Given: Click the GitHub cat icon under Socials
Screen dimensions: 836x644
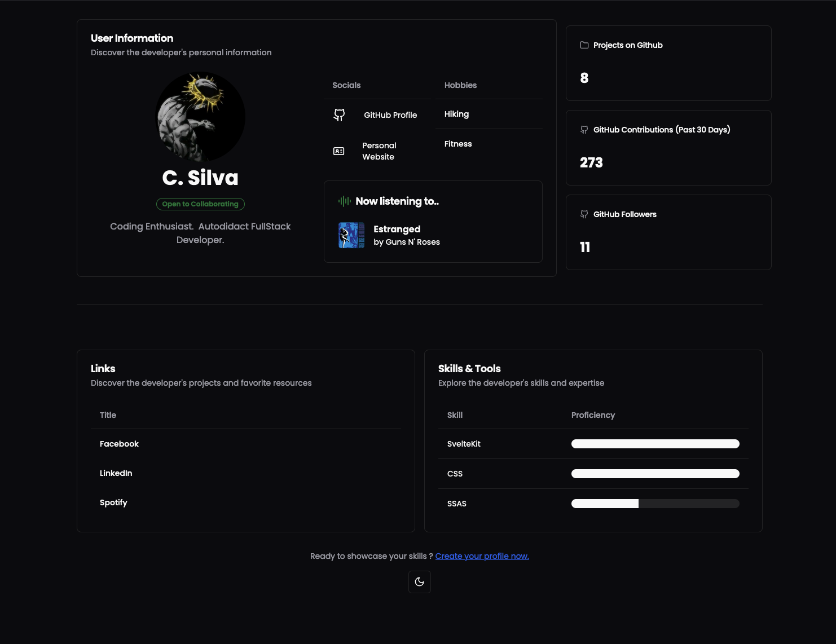Looking at the screenshot, I should pos(339,115).
